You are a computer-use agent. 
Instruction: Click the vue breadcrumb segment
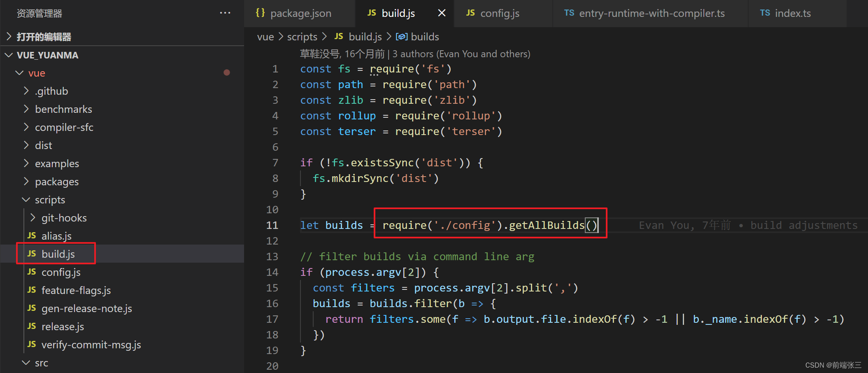[x=265, y=37]
